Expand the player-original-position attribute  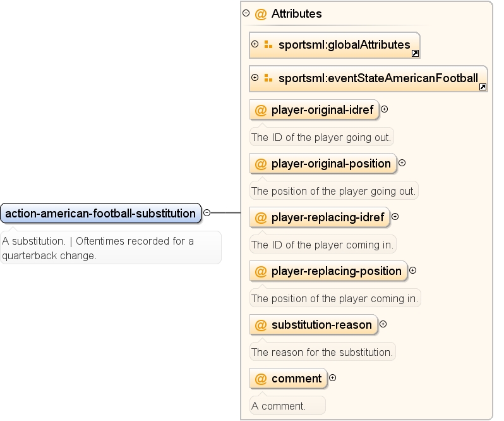(402, 163)
